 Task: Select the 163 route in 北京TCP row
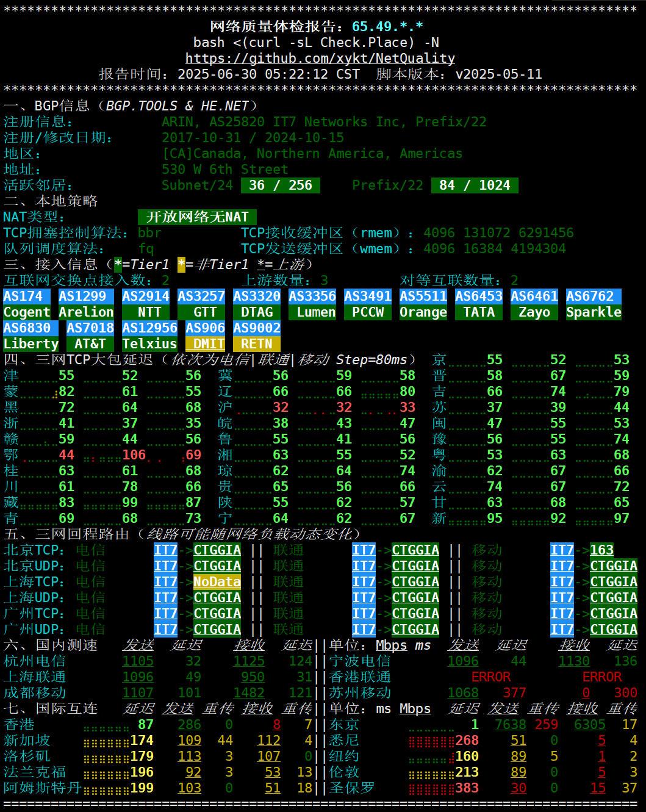click(601, 550)
